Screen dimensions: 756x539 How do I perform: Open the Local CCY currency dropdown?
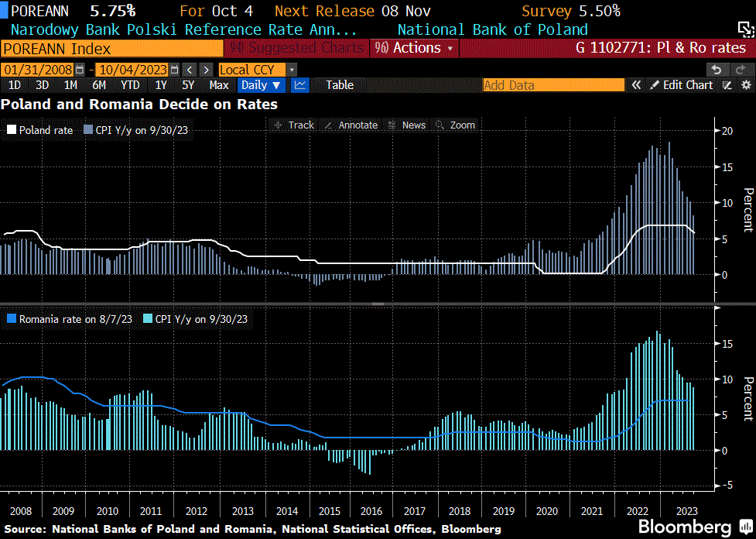258,70
